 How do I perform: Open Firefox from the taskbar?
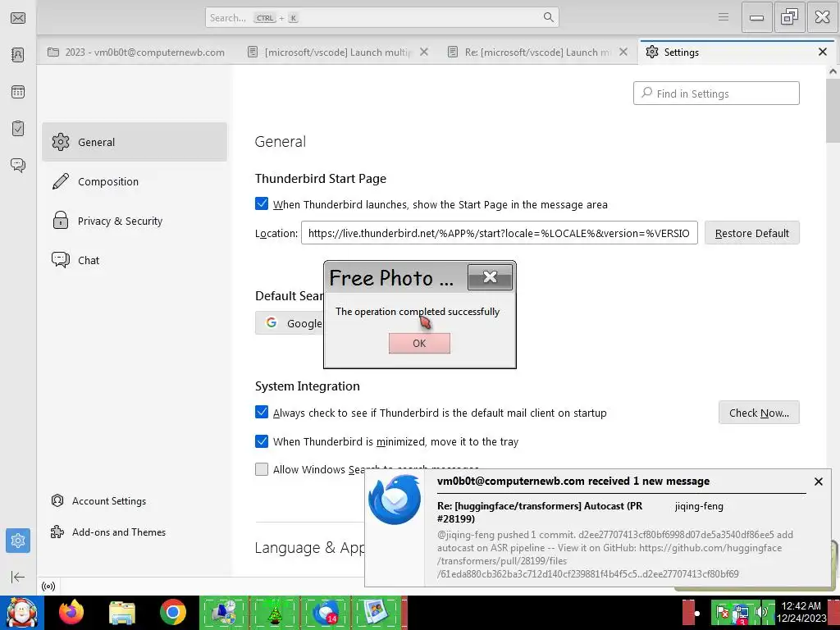coord(71,612)
